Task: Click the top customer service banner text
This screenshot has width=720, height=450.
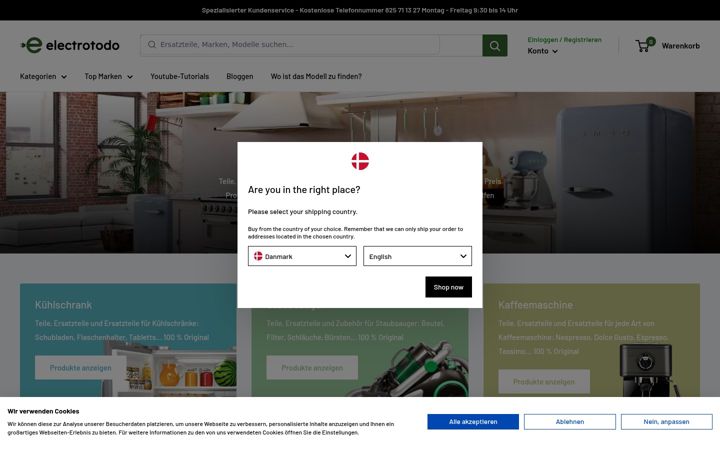Action: (360, 10)
